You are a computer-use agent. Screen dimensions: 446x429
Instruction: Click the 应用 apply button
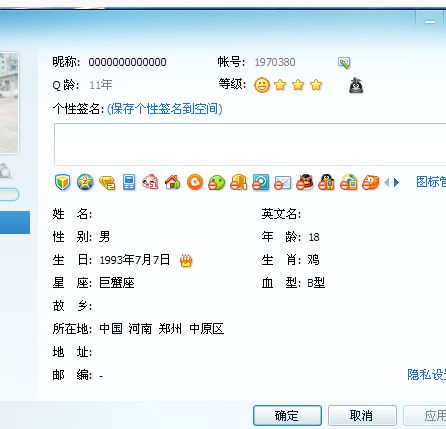(425, 415)
